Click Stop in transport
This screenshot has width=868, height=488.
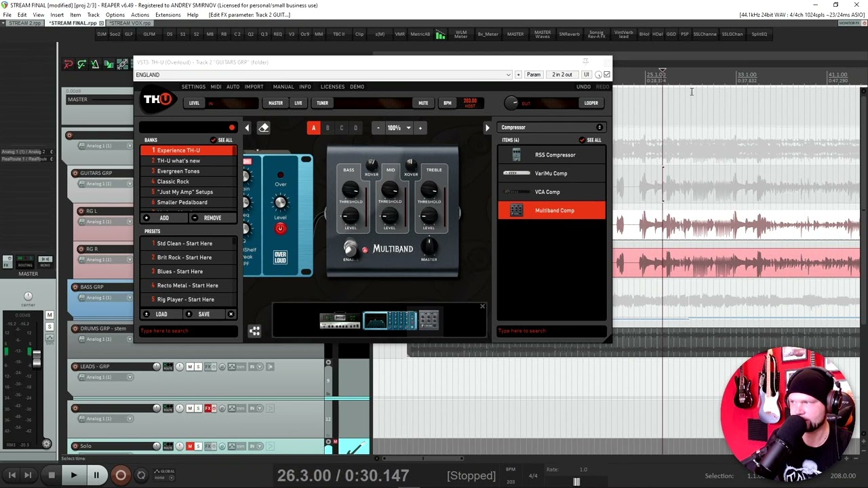[x=52, y=475]
